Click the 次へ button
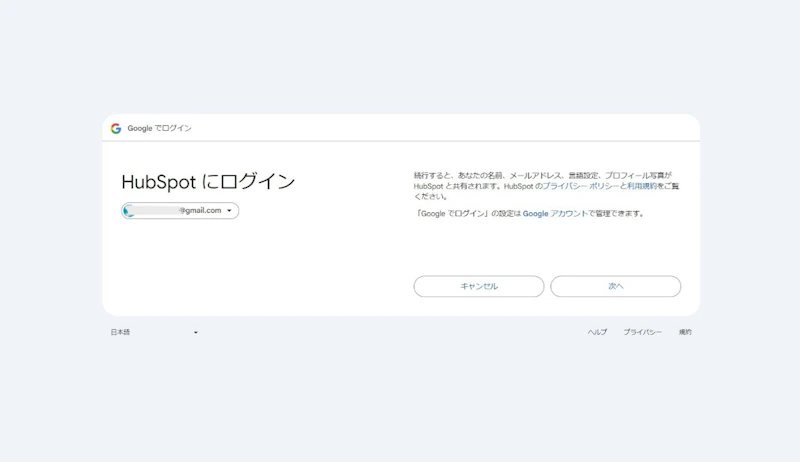The height and width of the screenshot is (462, 800). click(x=615, y=286)
